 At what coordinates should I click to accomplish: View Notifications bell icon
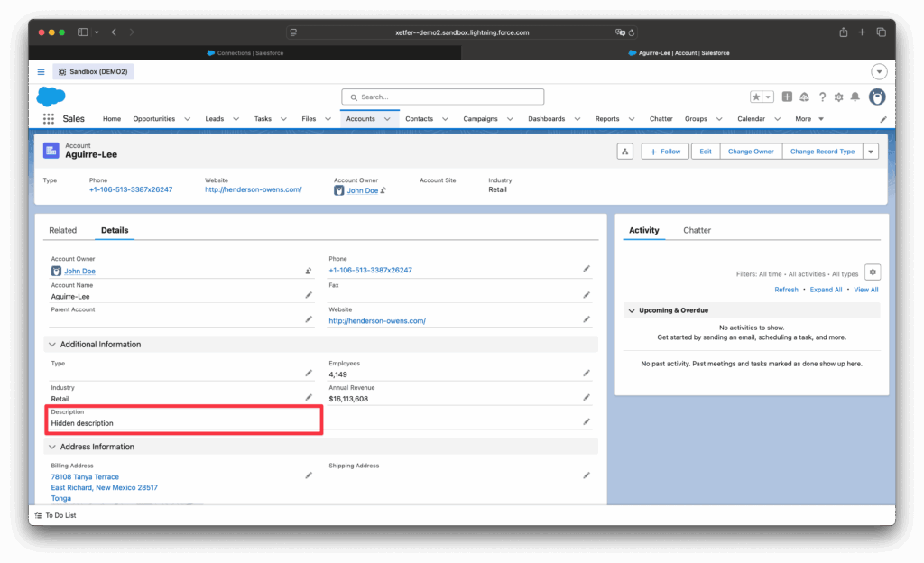click(x=855, y=97)
